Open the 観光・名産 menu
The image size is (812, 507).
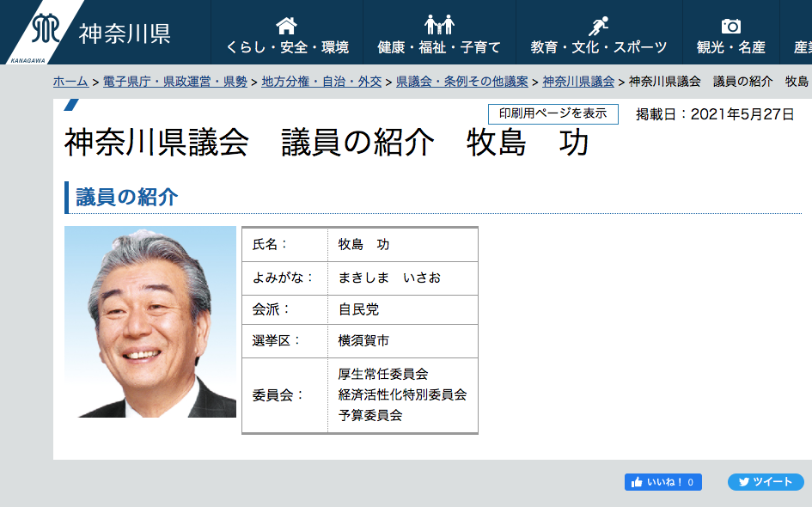pyautogui.click(x=730, y=47)
